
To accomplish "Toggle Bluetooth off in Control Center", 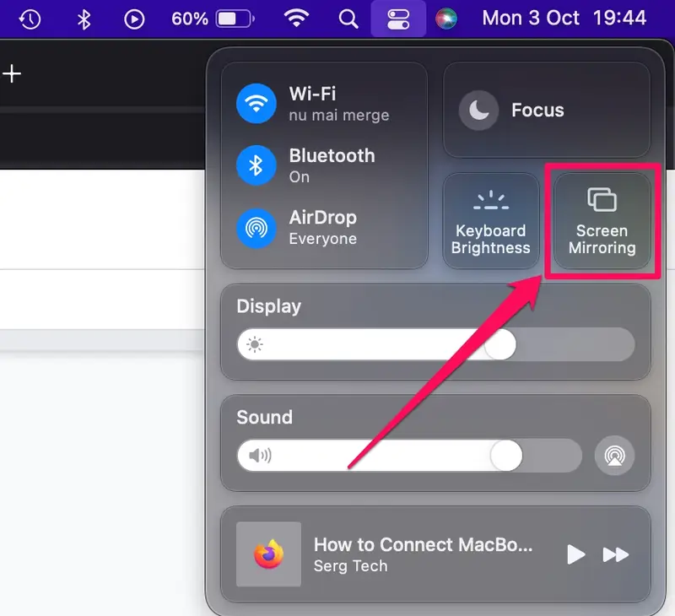I will click(255, 165).
